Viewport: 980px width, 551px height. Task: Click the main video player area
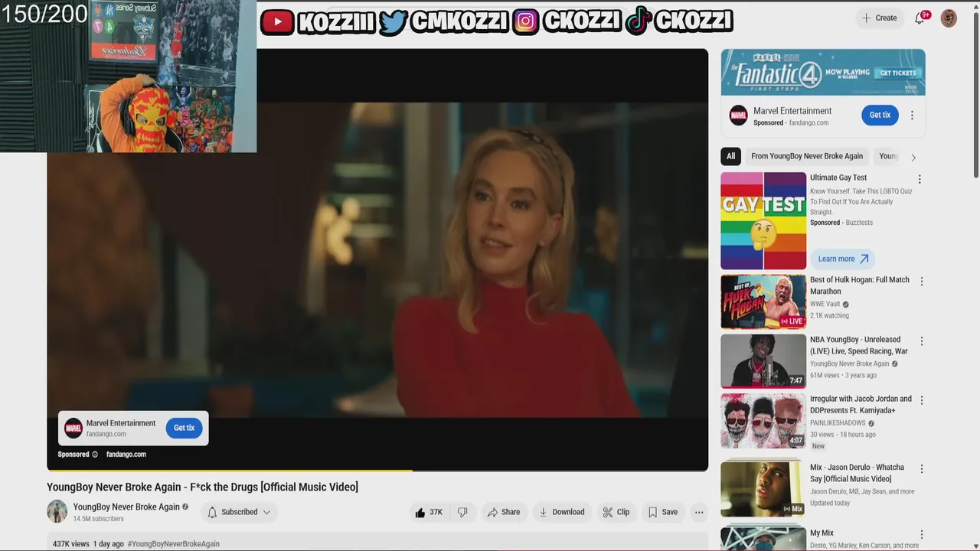[x=377, y=260]
